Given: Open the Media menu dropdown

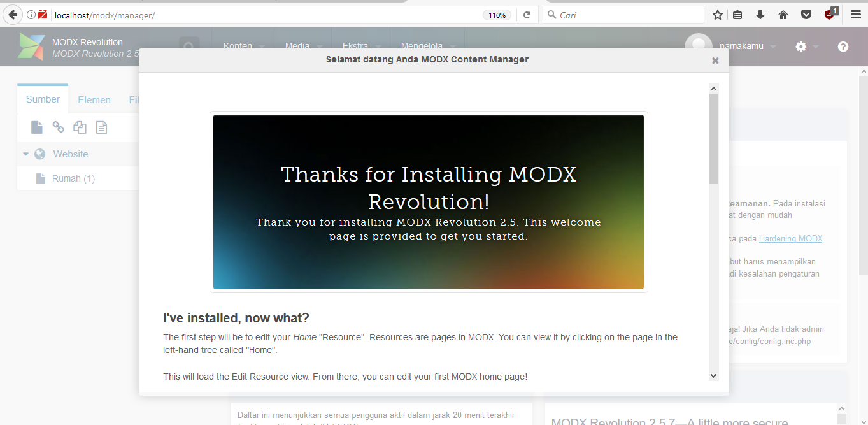Looking at the screenshot, I should pyautogui.click(x=304, y=46).
